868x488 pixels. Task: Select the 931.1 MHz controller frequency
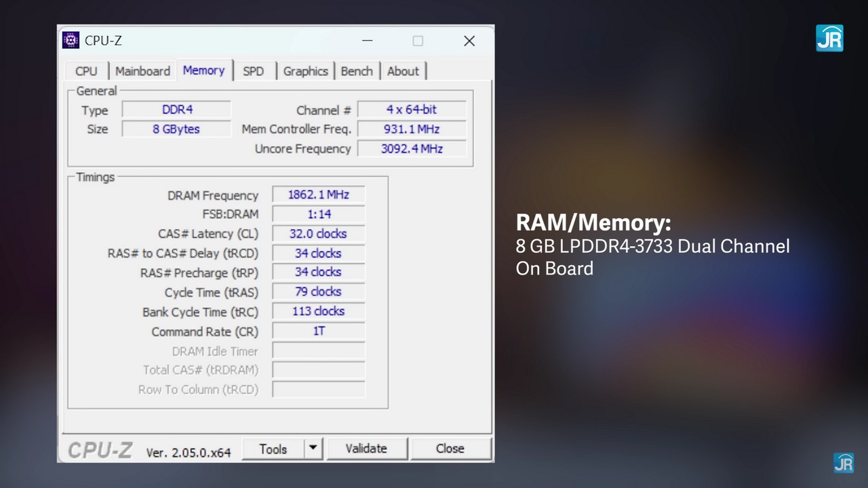coord(412,129)
